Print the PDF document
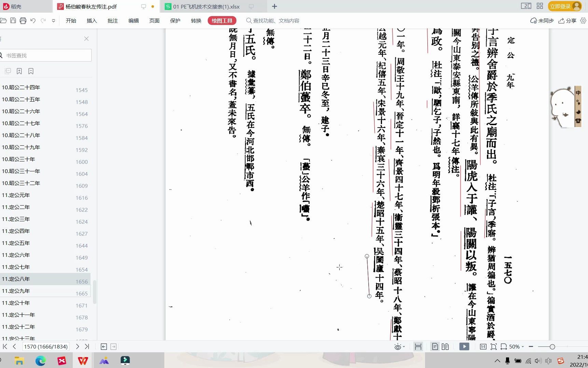Screen dimensions: 588x368 (x=23, y=21)
